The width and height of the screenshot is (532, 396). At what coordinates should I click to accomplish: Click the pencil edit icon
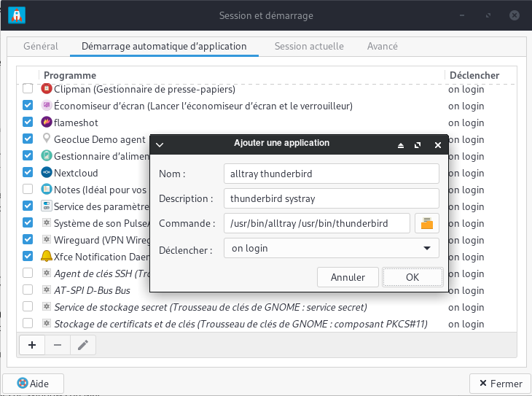[x=84, y=345]
